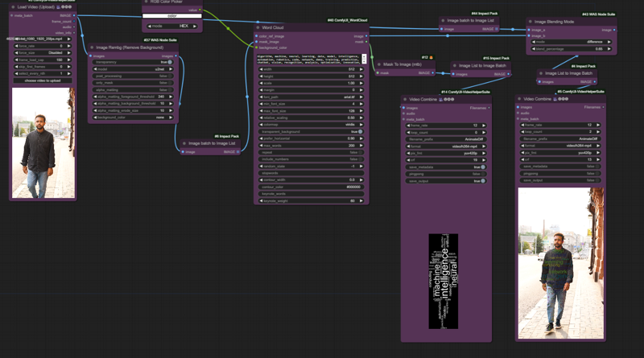This screenshot has width=644, height=358.
Task: Click images input socket on right Video Combine
Action: pyautogui.click(x=518, y=107)
